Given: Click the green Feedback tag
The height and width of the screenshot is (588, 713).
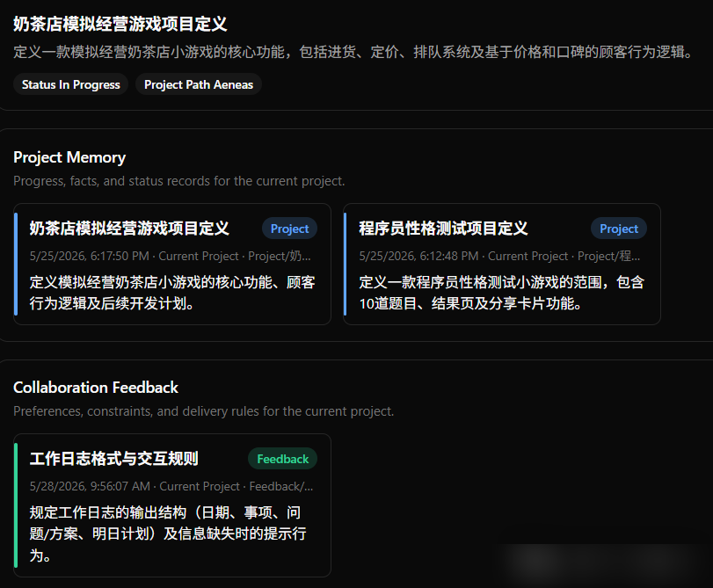Looking at the screenshot, I should [x=282, y=459].
